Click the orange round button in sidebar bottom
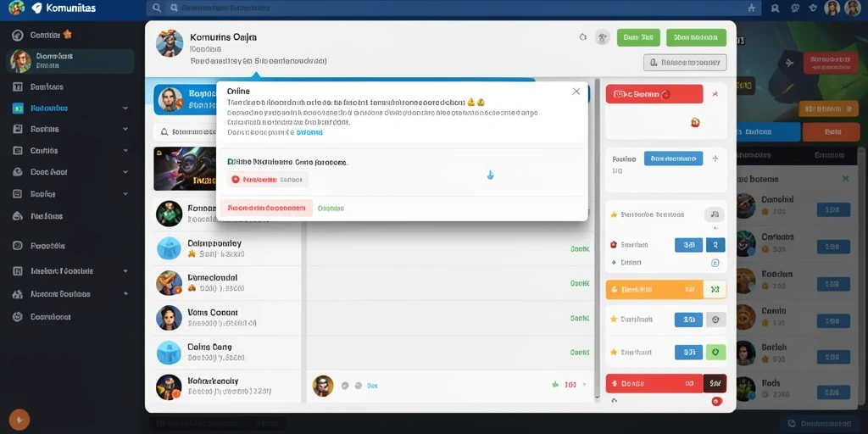Screen dimensions: 868x434 click(19, 420)
